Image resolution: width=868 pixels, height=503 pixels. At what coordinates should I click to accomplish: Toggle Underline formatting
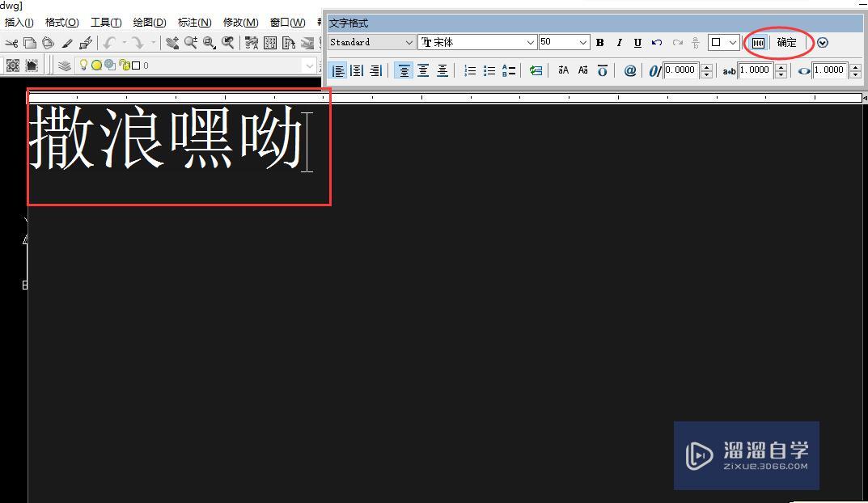(x=637, y=43)
